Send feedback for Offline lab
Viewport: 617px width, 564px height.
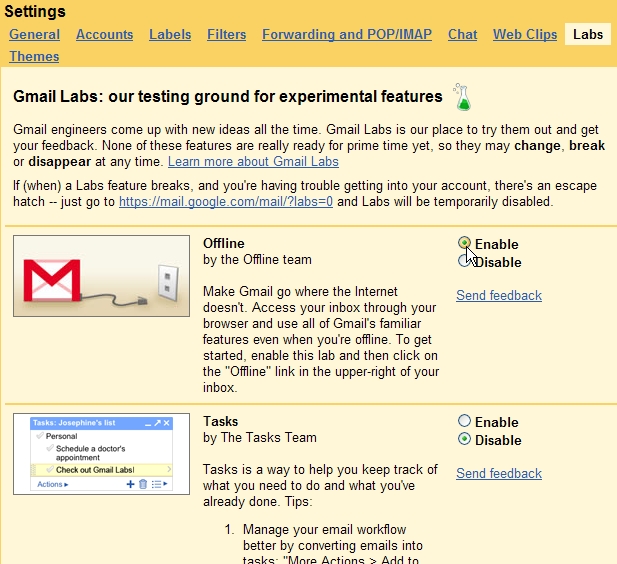click(499, 295)
